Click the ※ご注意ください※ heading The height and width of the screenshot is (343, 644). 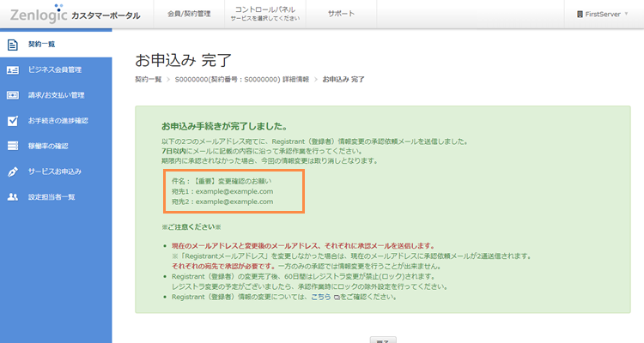(191, 227)
